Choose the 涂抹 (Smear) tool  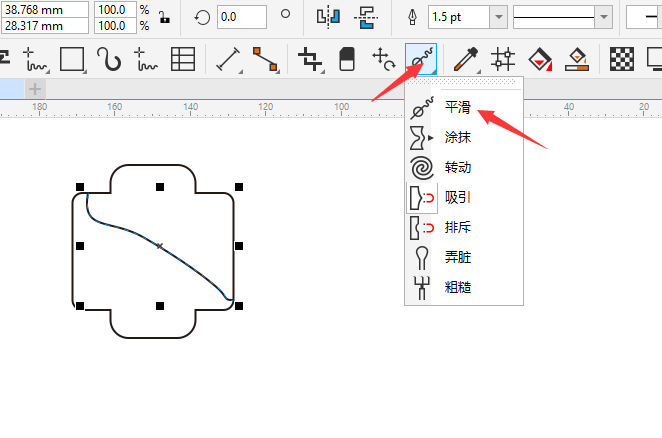click(x=457, y=138)
